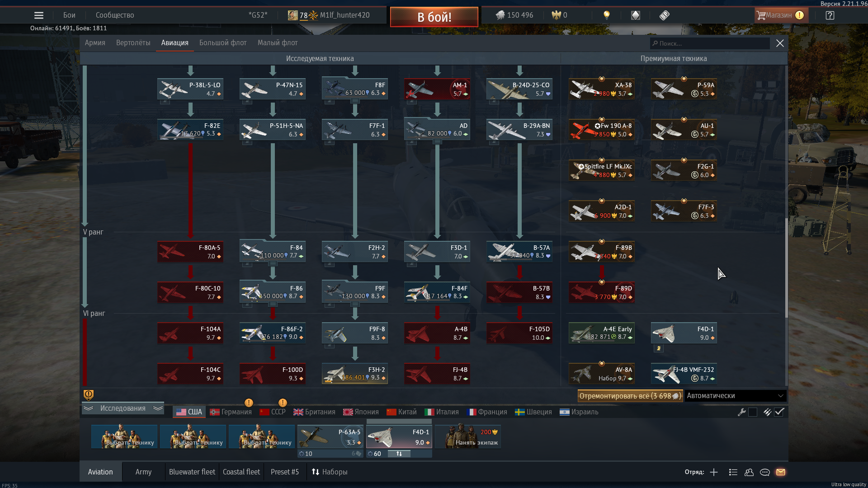Click the exclamation badge above Германия

tap(249, 403)
